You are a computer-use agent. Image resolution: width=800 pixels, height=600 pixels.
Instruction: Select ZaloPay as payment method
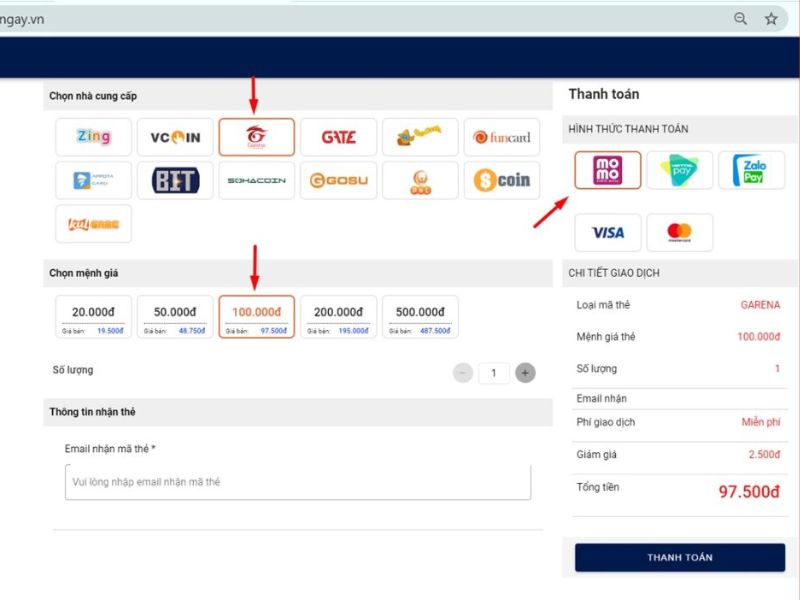tap(752, 170)
